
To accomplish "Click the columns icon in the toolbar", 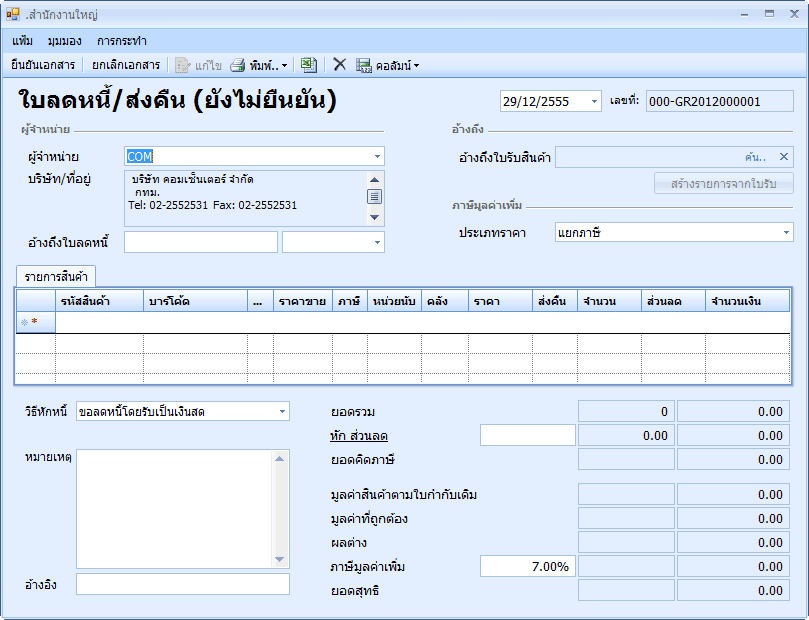I will [364, 65].
